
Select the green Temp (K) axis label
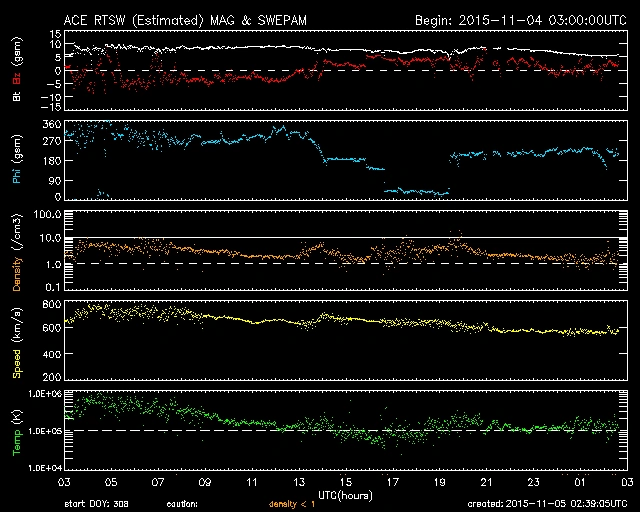pyautogui.click(x=17, y=430)
